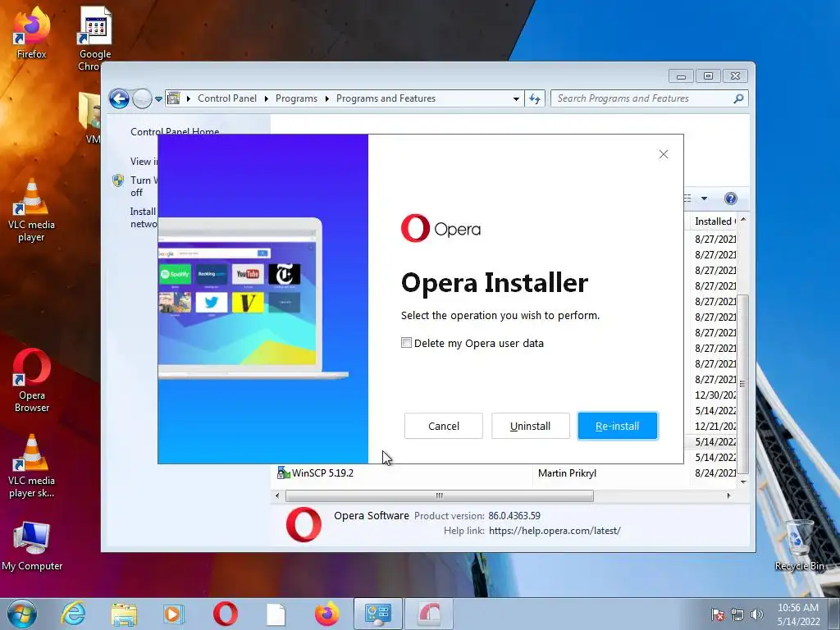Open the address bar history dropdown
Image resolution: width=840 pixels, height=630 pixels.
click(x=516, y=99)
